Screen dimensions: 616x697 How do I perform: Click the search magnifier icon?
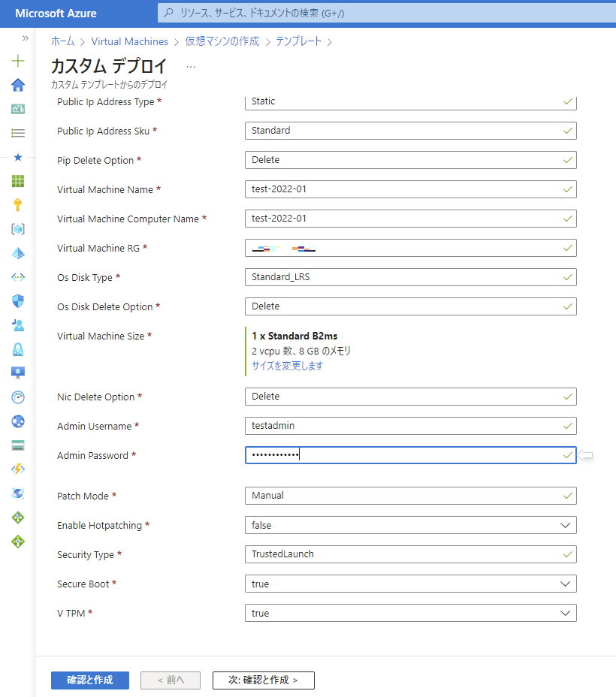168,13
